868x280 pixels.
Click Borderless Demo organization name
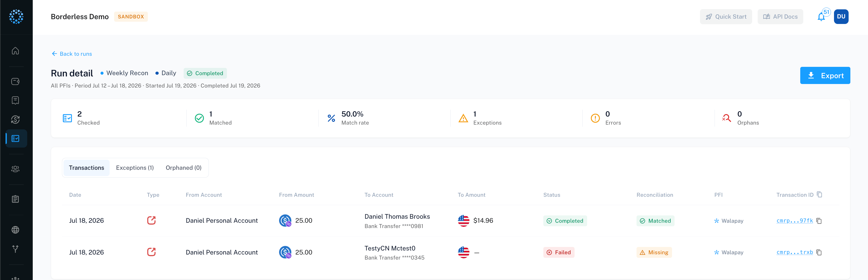click(x=80, y=17)
